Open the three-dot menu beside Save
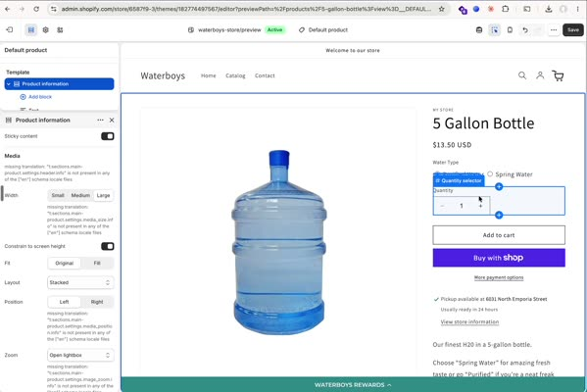The image size is (587, 392). coord(554,30)
